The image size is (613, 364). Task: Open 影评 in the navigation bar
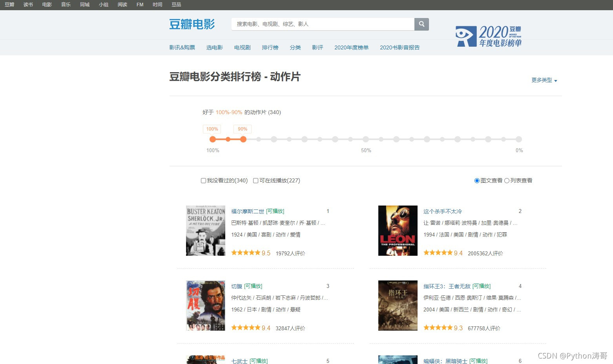tap(317, 47)
